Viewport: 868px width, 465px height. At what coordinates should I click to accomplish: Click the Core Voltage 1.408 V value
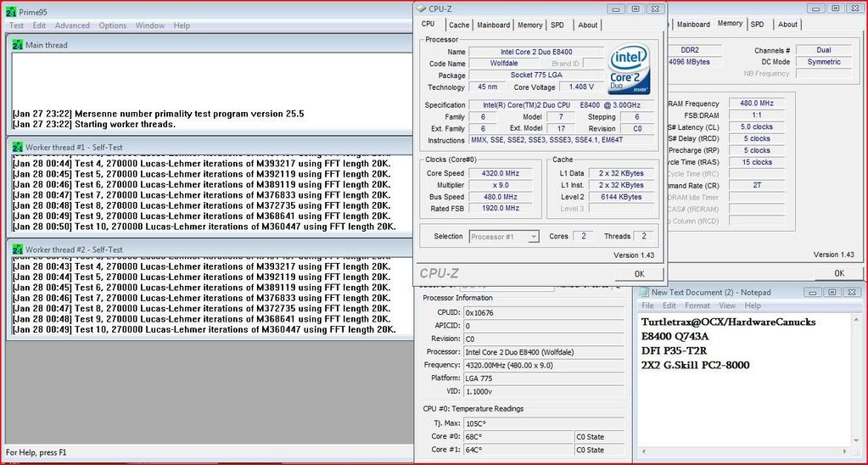coord(580,87)
